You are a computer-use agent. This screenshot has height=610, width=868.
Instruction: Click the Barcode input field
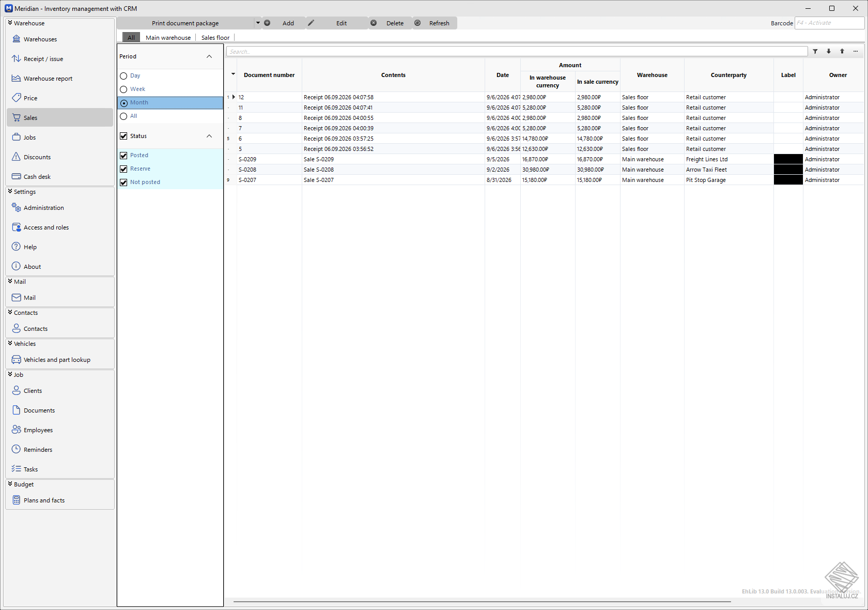point(829,23)
